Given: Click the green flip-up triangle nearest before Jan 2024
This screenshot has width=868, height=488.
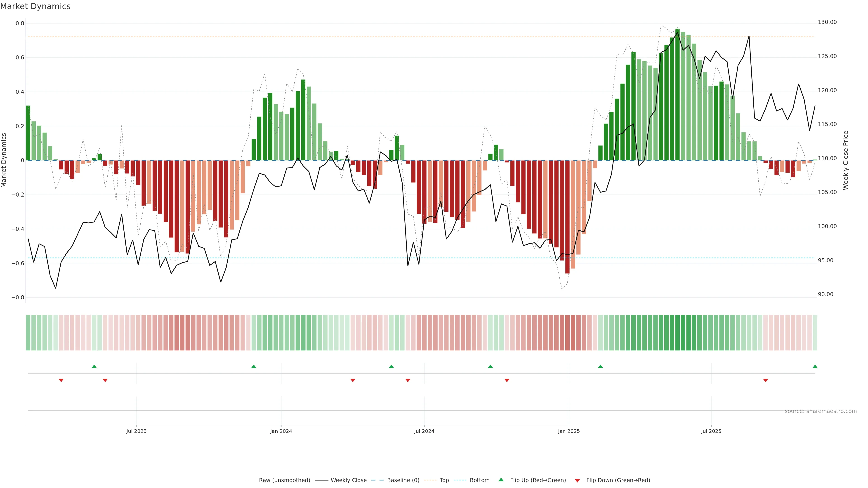Looking at the screenshot, I should pyautogui.click(x=254, y=366).
